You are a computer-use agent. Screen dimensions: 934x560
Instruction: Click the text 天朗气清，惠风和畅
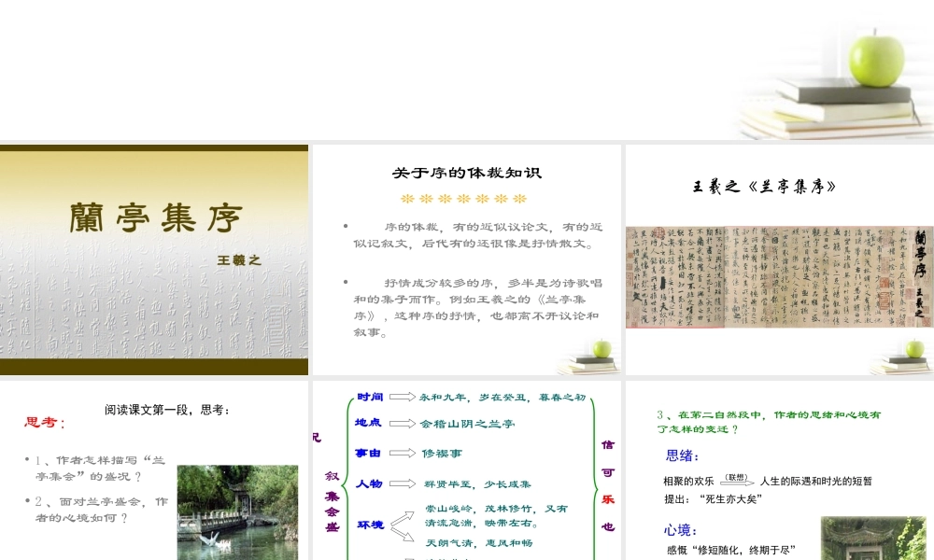(479, 543)
